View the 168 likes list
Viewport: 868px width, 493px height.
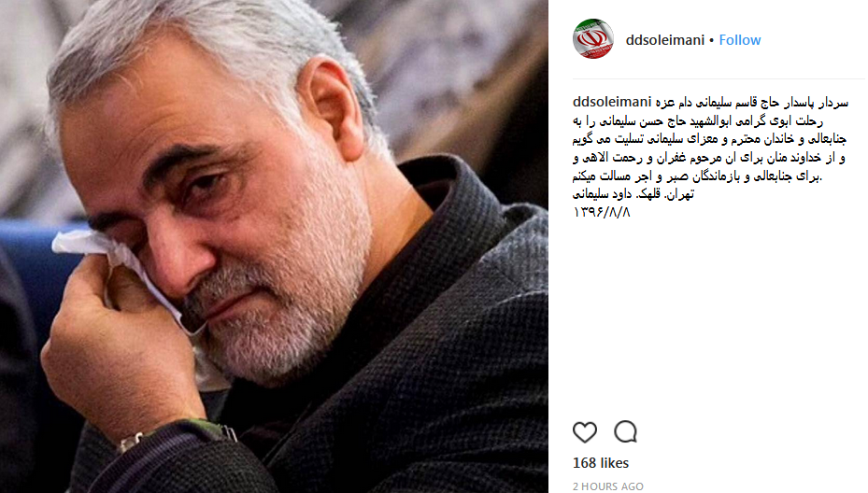click(601, 462)
